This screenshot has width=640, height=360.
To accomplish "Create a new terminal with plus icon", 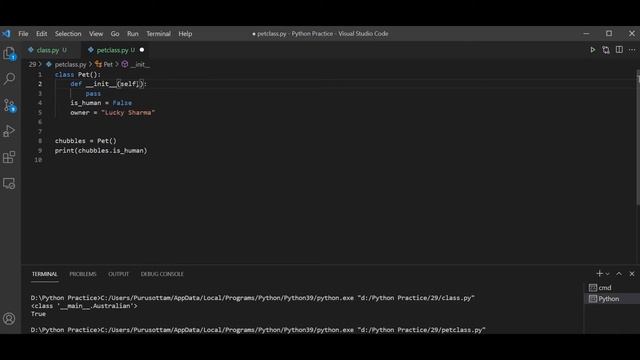I will coord(599,273).
